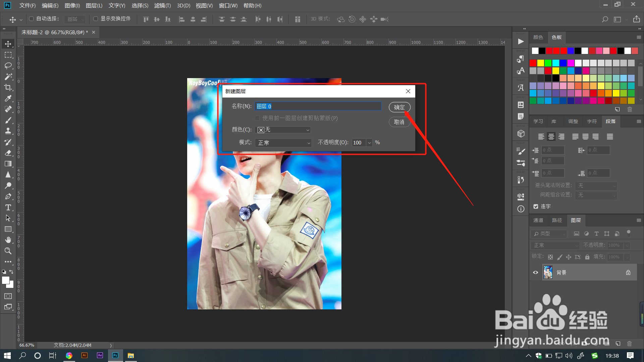Screen dimensions: 644x362
Task: Select the Horizontal Type tool
Action: coord(8,207)
